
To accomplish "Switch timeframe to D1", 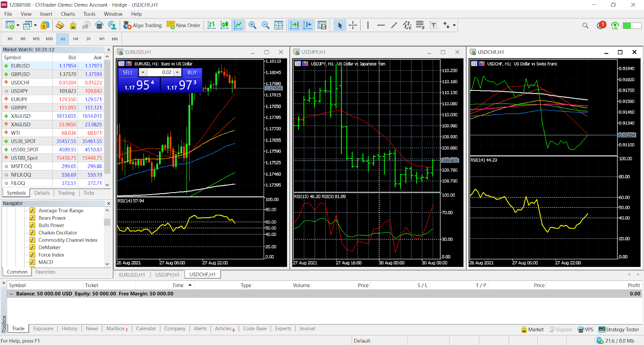I will point(89,39).
